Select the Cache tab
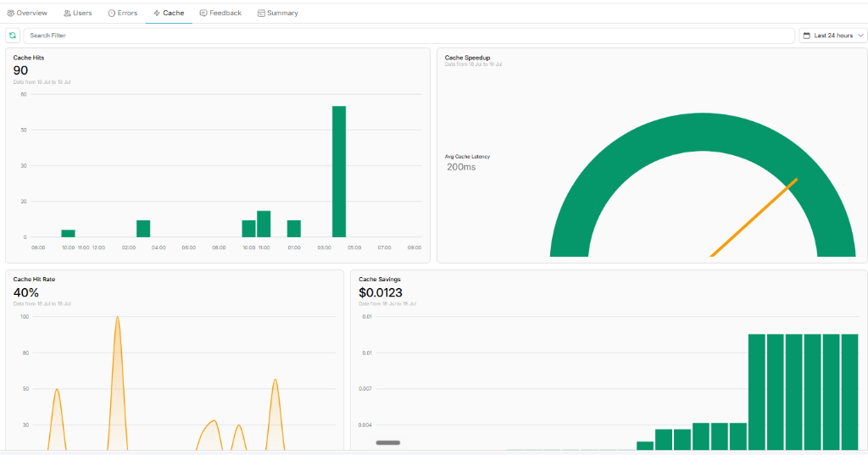868x455 pixels. pos(169,13)
